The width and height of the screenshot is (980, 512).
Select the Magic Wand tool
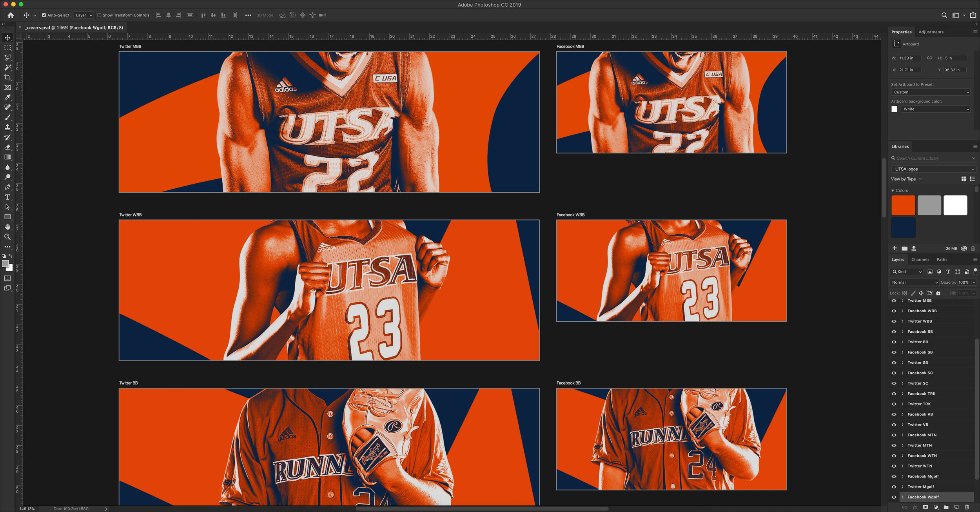(x=7, y=67)
